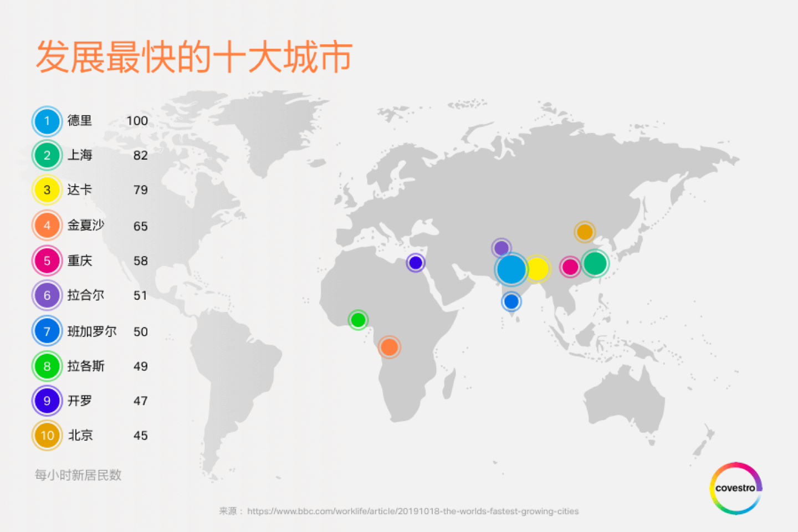Click the city name 北京
This screenshot has height=532, width=798.
(x=80, y=436)
